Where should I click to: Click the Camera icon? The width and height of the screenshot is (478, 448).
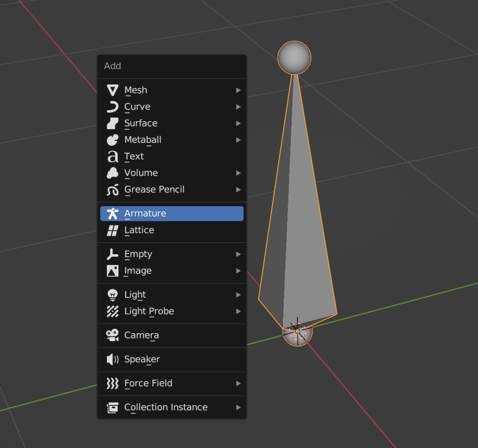[112, 335]
